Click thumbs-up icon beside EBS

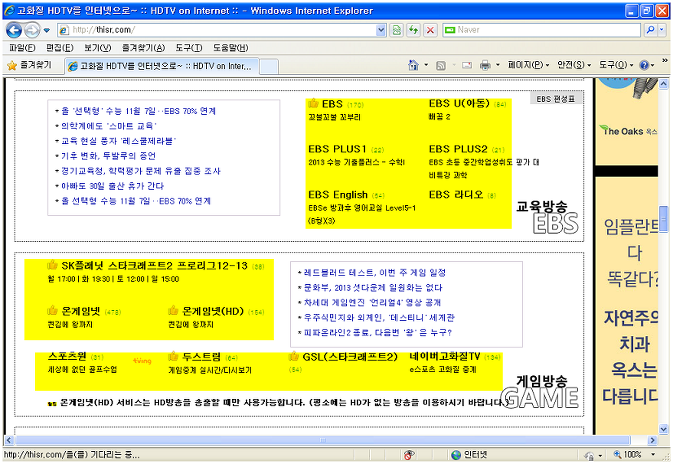(x=313, y=103)
